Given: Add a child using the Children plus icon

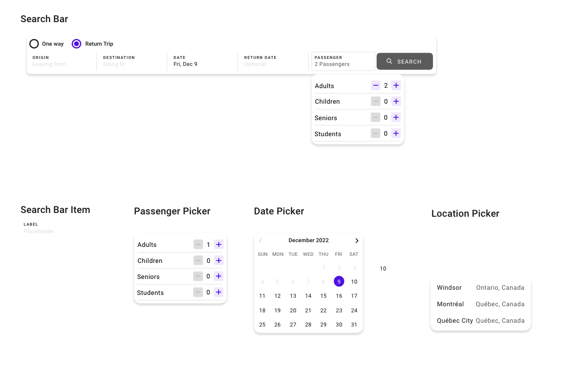Looking at the screenshot, I should pyautogui.click(x=395, y=101).
